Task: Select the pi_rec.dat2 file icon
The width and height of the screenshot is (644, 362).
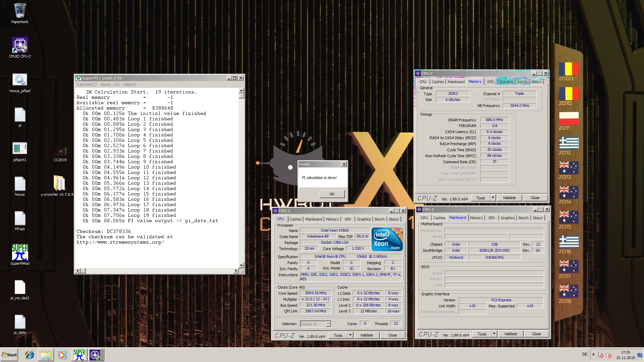Action: tap(20, 290)
